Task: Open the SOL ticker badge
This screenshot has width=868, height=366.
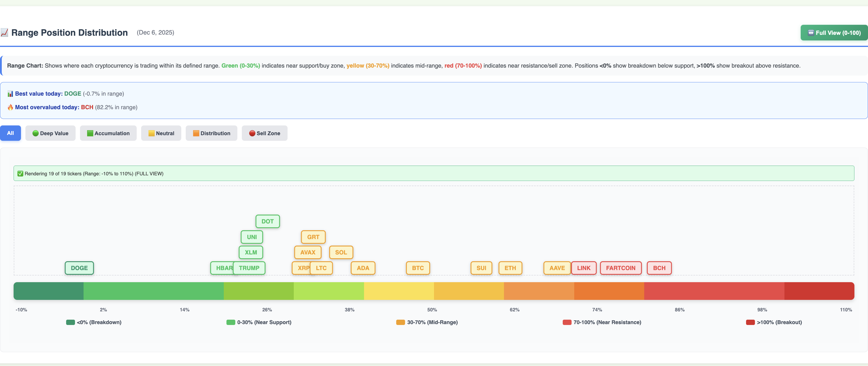Action: click(x=341, y=252)
